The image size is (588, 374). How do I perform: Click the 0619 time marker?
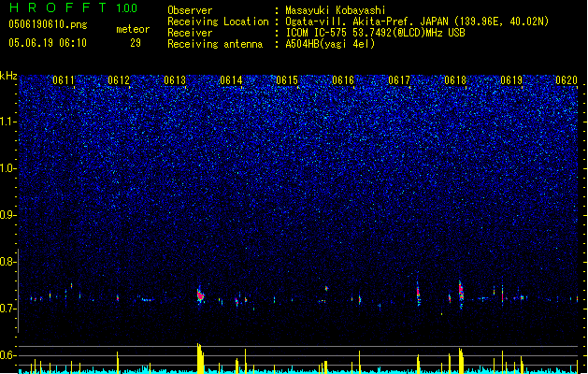(511, 80)
